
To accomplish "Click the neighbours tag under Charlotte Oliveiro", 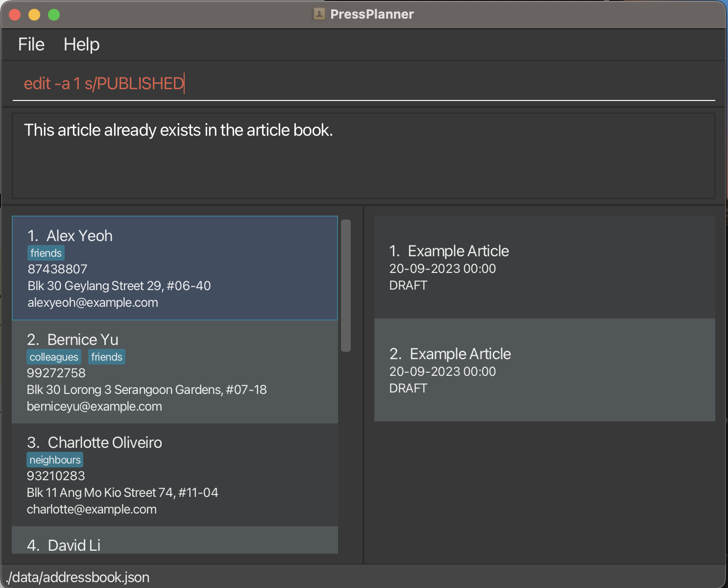I will (x=55, y=460).
